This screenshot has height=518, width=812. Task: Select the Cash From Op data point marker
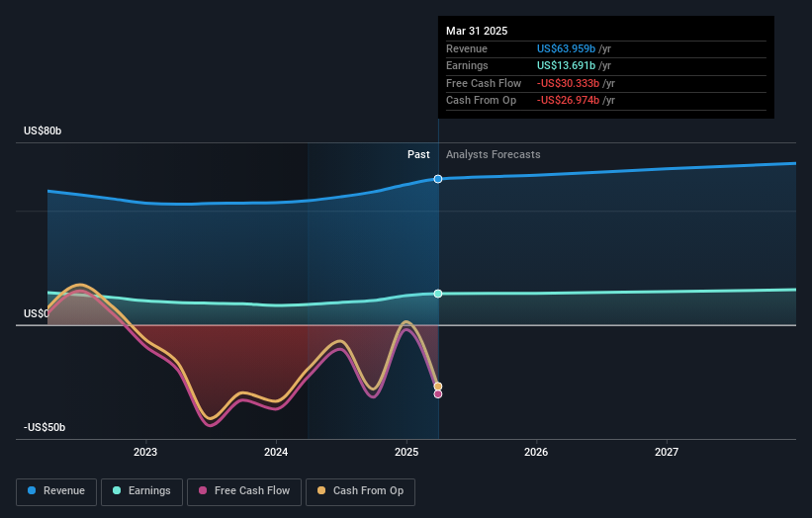[x=438, y=387]
